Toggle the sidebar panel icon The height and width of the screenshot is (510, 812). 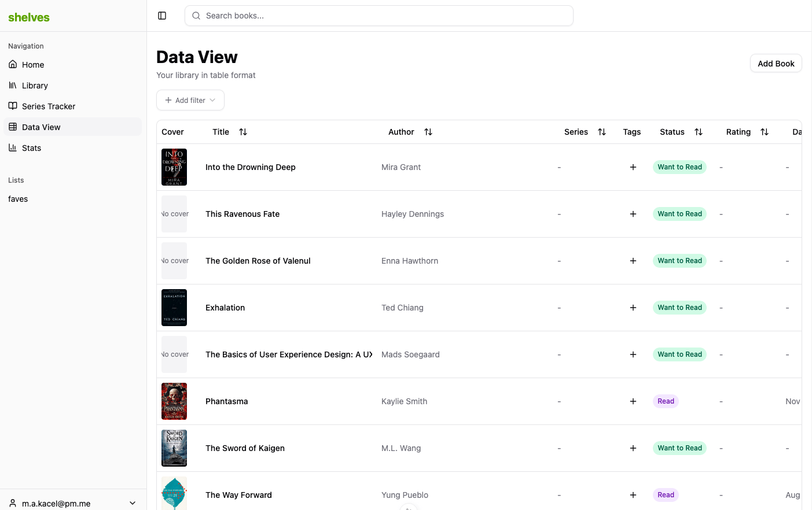[x=162, y=16]
